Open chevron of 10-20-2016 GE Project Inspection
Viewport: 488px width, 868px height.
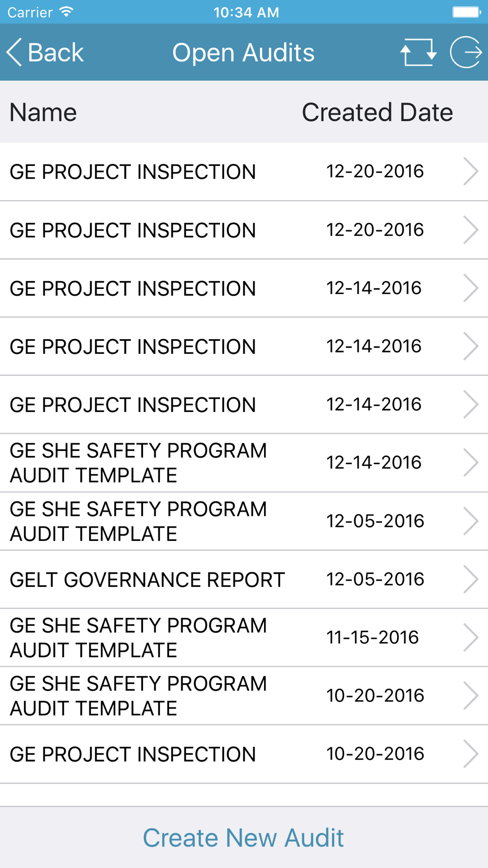pyautogui.click(x=470, y=754)
